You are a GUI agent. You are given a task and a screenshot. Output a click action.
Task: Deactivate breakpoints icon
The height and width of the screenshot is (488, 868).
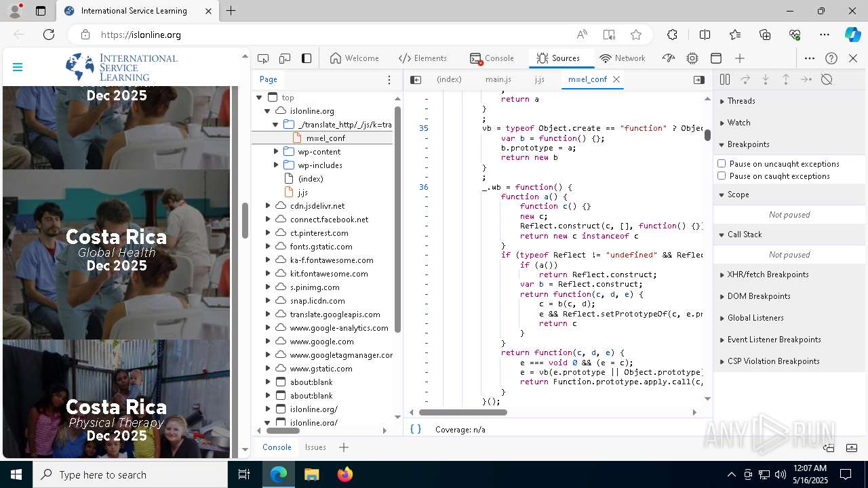[x=827, y=80]
